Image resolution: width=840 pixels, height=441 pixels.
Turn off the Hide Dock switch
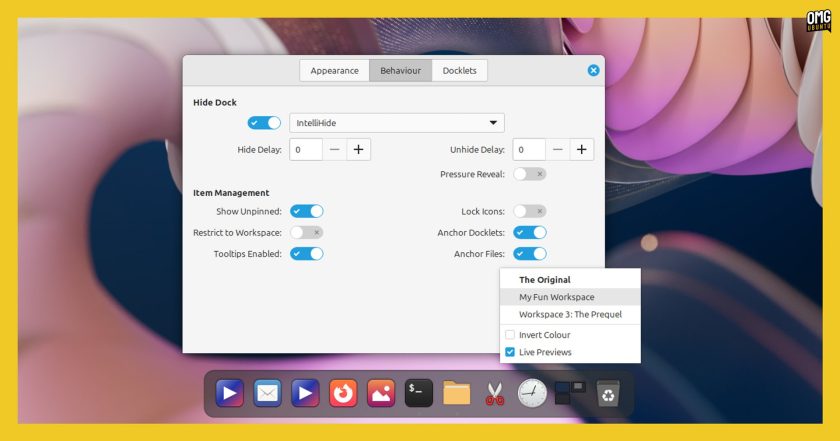[x=264, y=123]
